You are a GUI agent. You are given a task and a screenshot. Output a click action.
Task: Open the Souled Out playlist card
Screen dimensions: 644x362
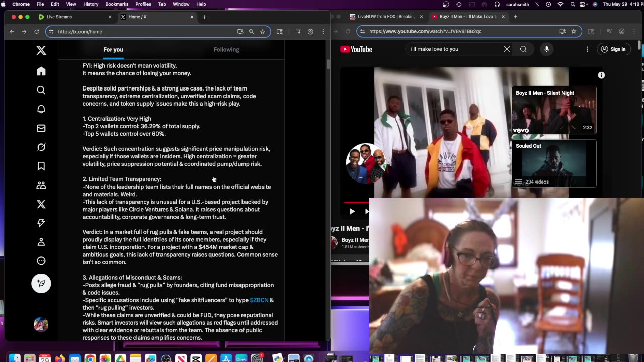point(554,163)
